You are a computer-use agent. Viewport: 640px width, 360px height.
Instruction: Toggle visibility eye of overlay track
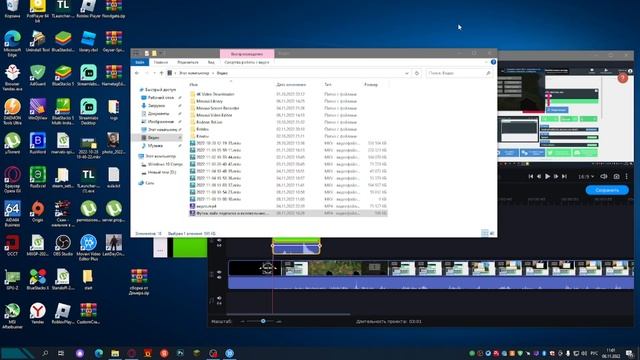click(x=219, y=240)
